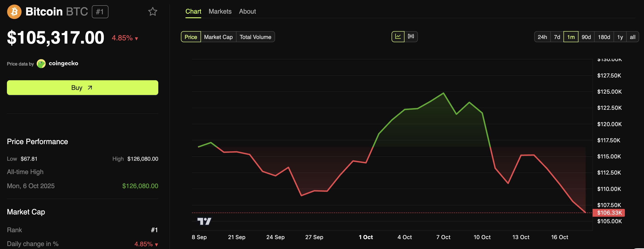
Task: Click the coingecko data provider link
Action: tap(63, 63)
